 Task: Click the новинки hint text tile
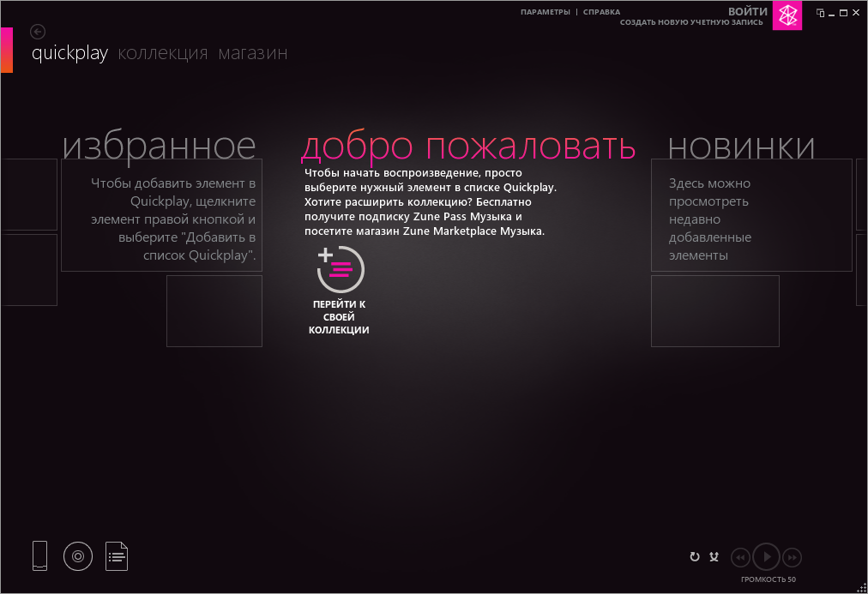[751, 215]
